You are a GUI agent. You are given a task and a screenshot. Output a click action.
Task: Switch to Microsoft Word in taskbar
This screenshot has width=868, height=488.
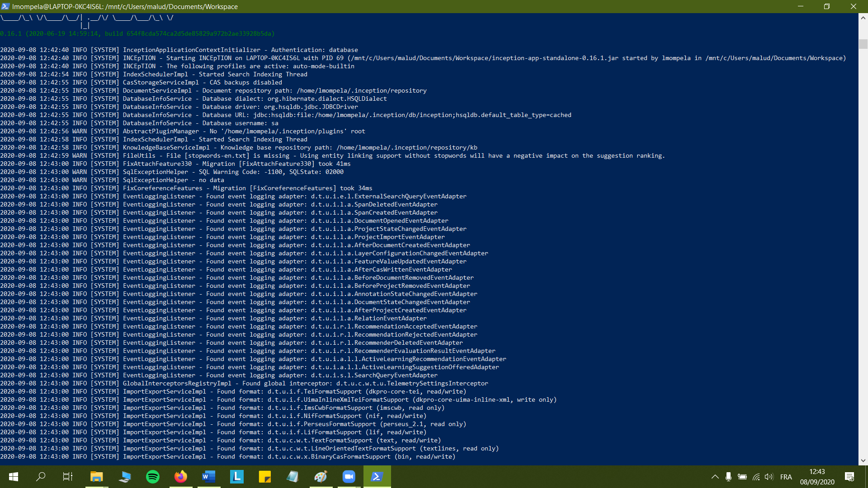click(209, 477)
